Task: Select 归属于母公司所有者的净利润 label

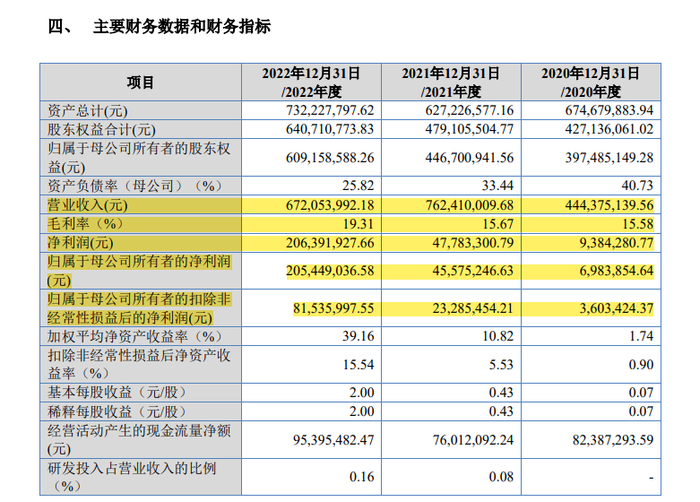Action: [139, 271]
